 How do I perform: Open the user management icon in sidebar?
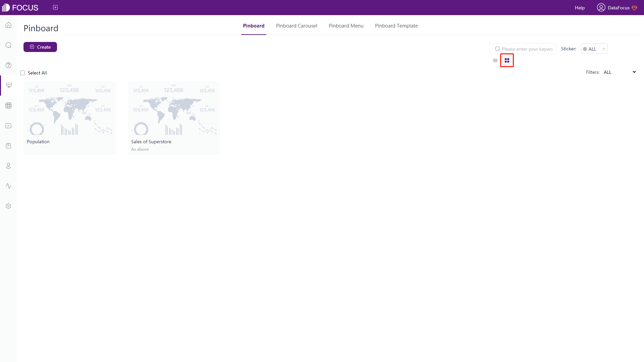tap(8, 166)
